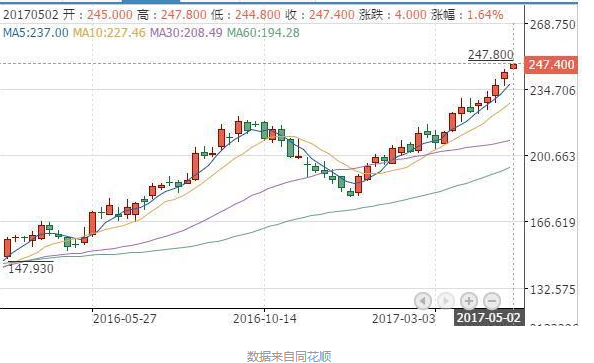
Task: Click the MA30:208.49 indicator label
Action: 186,33
